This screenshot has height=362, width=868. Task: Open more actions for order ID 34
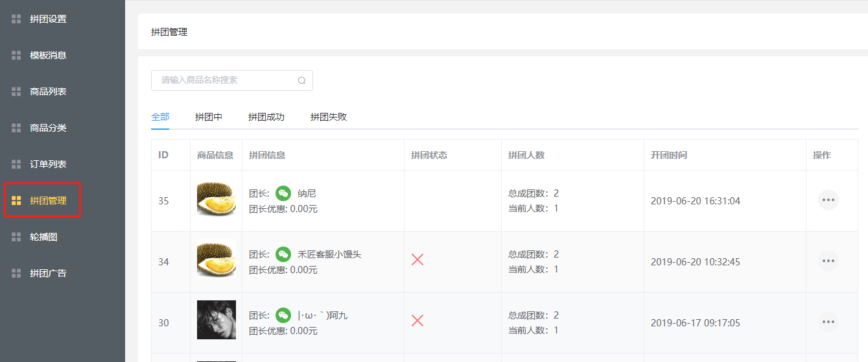tap(828, 261)
